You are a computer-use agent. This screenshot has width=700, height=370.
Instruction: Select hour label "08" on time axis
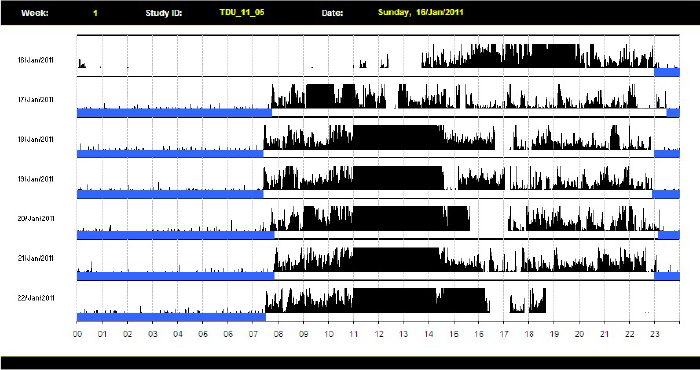click(278, 333)
